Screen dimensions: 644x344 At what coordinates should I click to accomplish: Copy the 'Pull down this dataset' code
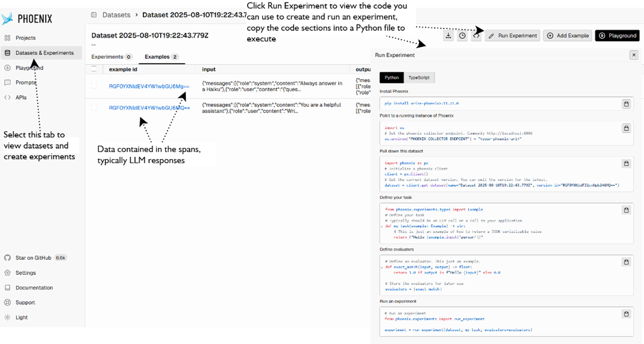(x=625, y=164)
